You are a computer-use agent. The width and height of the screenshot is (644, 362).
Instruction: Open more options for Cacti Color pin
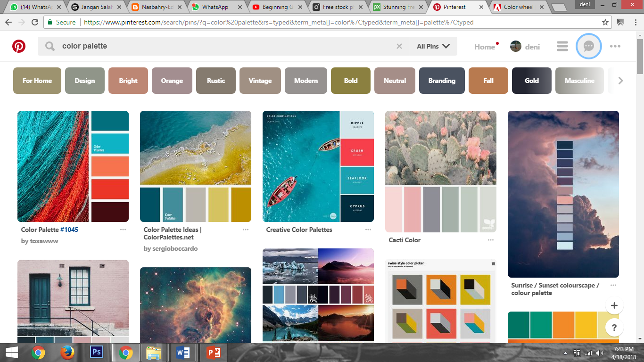click(491, 240)
